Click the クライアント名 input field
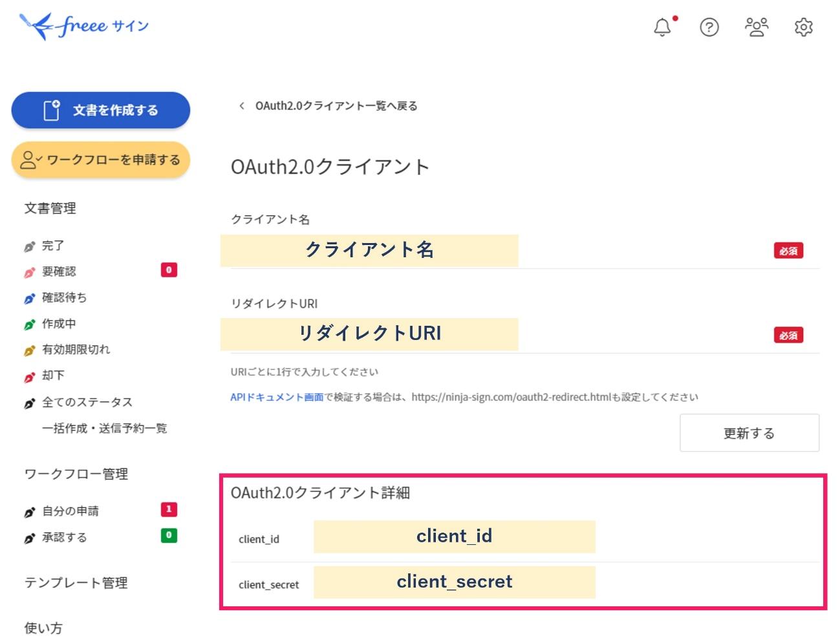 click(370, 250)
